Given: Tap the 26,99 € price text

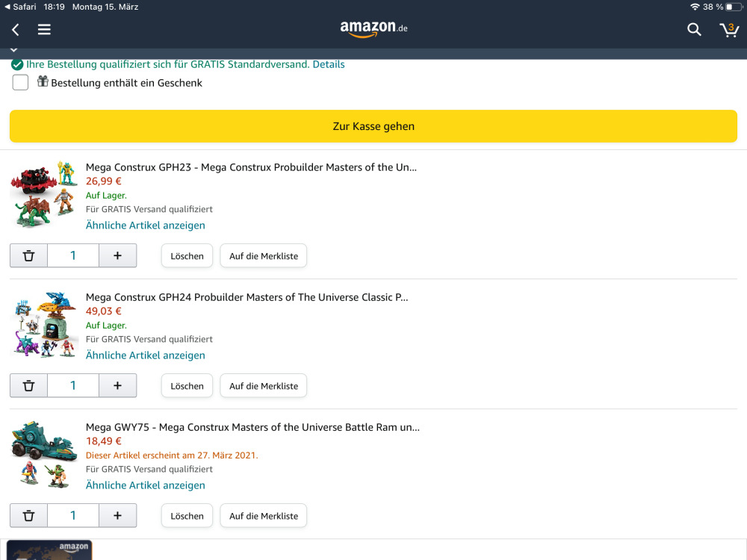Looking at the screenshot, I should [103, 181].
